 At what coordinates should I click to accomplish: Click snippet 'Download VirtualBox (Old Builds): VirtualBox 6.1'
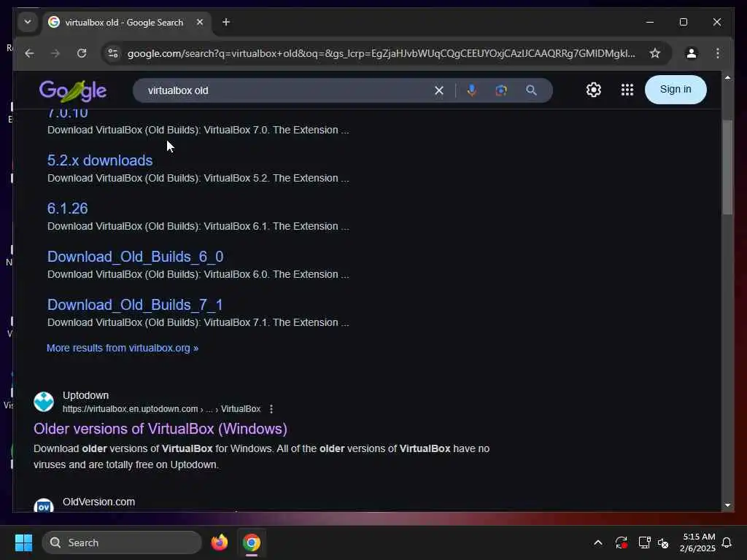(198, 226)
